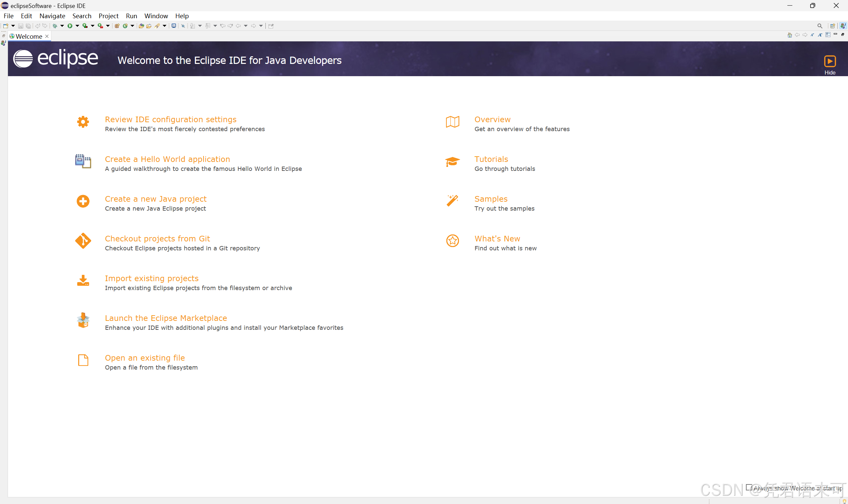Select the Welcome tab

pyautogui.click(x=29, y=36)
